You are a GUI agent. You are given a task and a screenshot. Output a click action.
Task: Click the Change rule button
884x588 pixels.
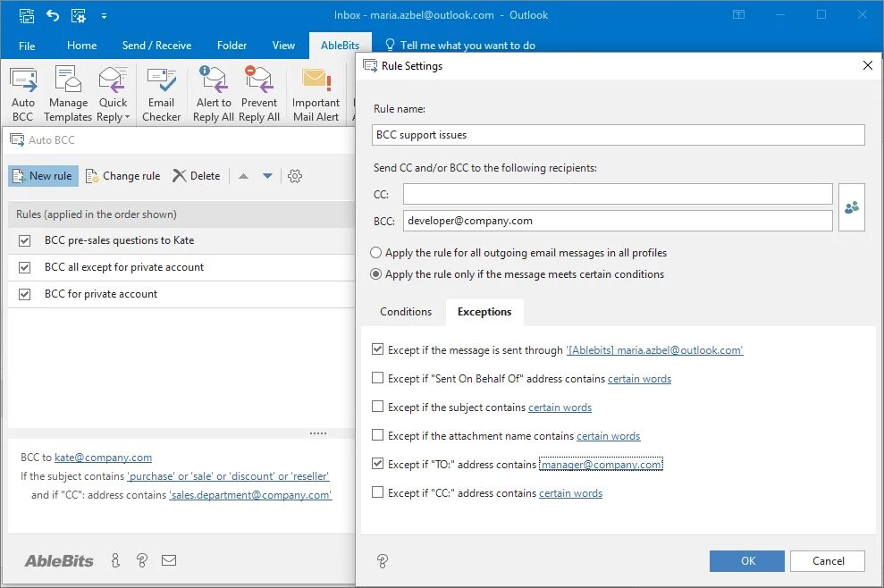click(x=123, y=176)
